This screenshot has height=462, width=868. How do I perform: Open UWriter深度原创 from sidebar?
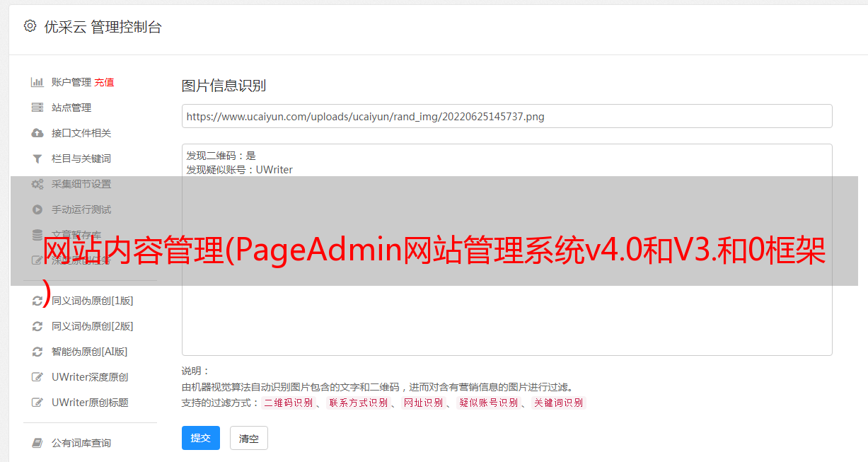coord(90,377)
